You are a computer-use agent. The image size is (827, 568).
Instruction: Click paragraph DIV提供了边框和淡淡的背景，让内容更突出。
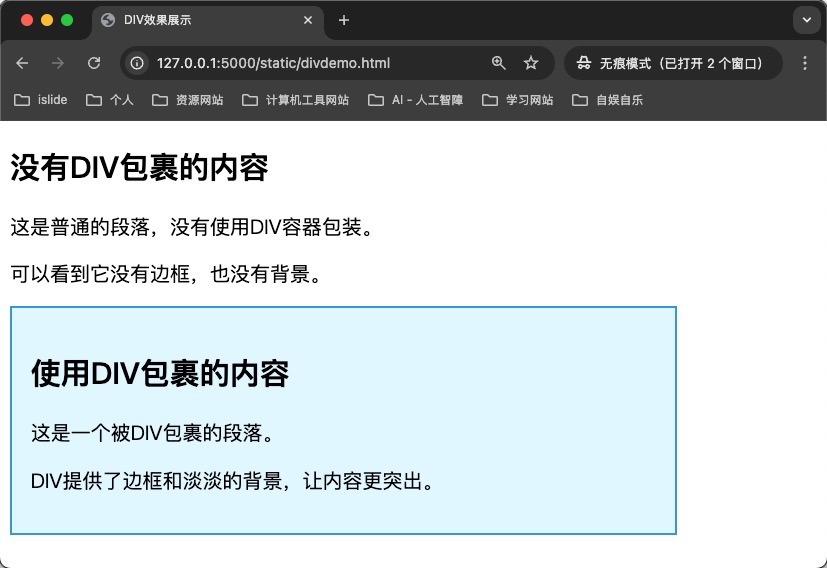coord(232,481)
